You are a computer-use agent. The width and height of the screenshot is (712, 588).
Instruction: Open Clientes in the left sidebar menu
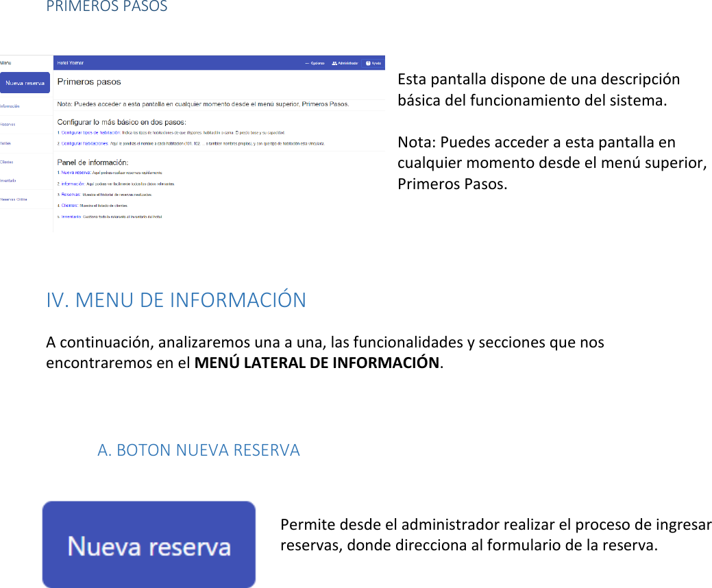tap(7, 162)
